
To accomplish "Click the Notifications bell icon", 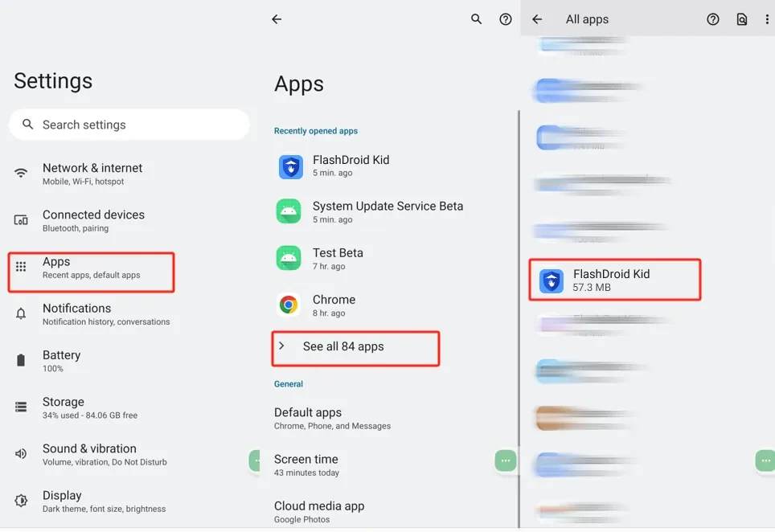I will point(21,313).
